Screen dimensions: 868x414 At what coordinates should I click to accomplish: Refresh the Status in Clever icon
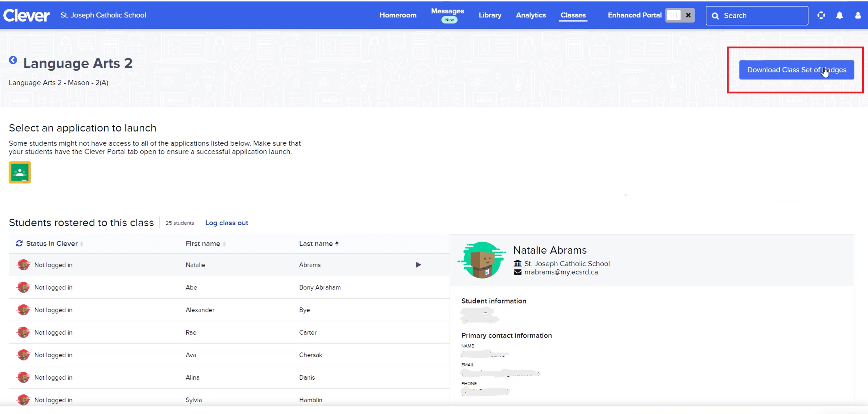coord(19,243)
